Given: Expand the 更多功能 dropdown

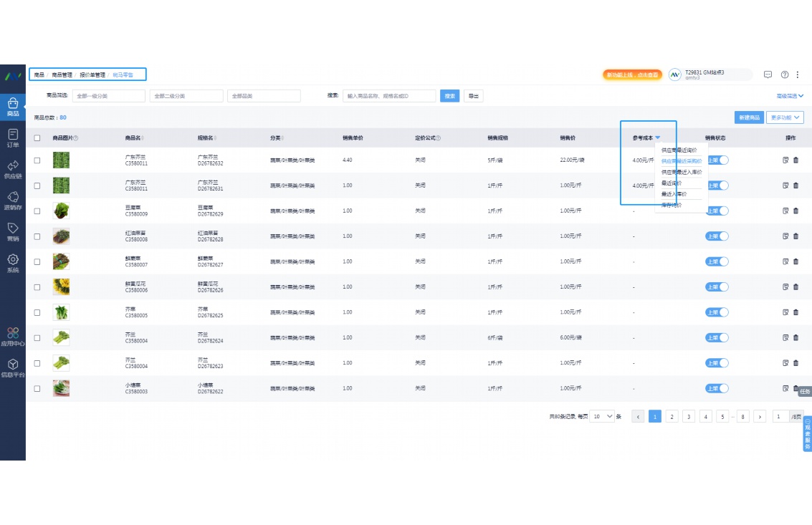Looking at the screenshot, I should [x=785, y=117].
